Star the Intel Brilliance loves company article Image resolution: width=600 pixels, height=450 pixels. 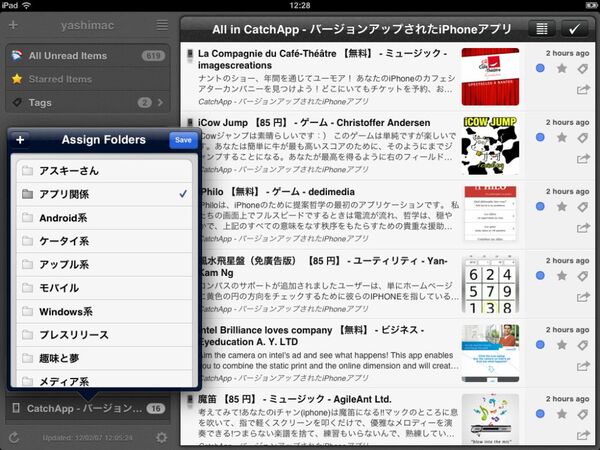click(x=562, y=345)
